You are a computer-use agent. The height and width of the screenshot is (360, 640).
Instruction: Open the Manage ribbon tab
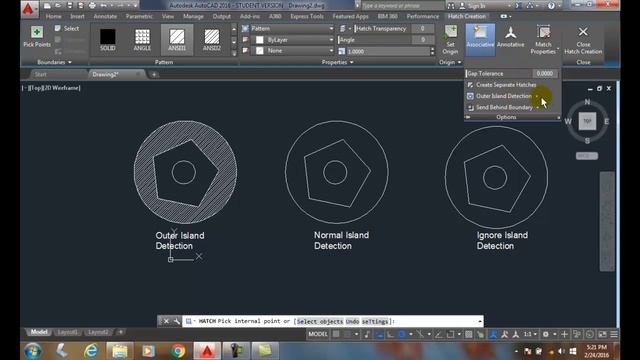pyautogui.click(x=193, y=16)
